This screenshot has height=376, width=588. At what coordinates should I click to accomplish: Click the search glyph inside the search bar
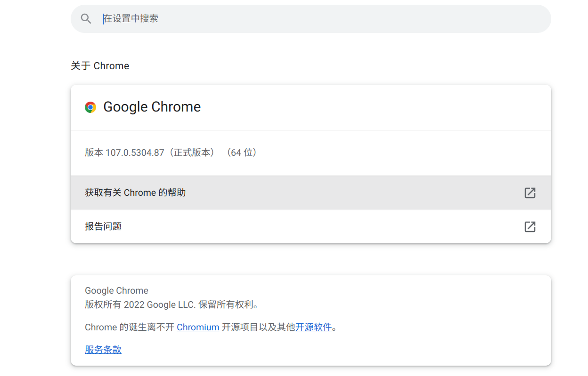point(86,18)
